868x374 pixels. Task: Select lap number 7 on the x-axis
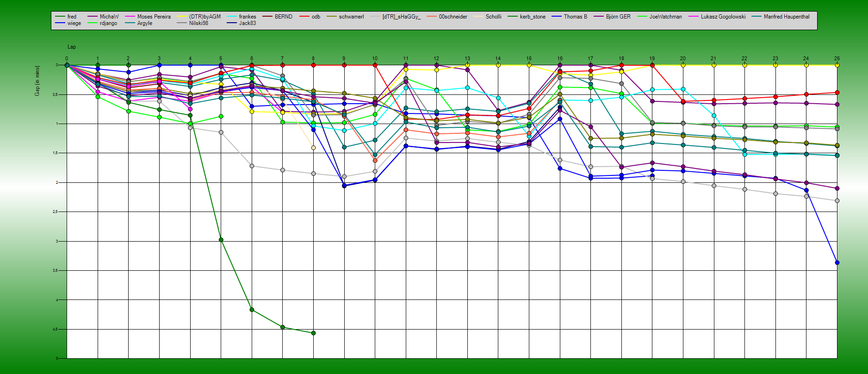coord(282,59)
